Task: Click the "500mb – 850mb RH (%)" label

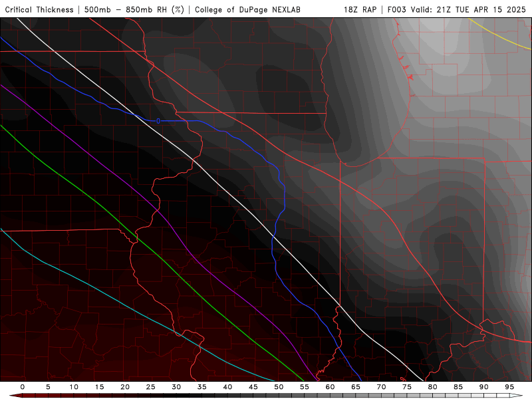Action: (134, 9)
